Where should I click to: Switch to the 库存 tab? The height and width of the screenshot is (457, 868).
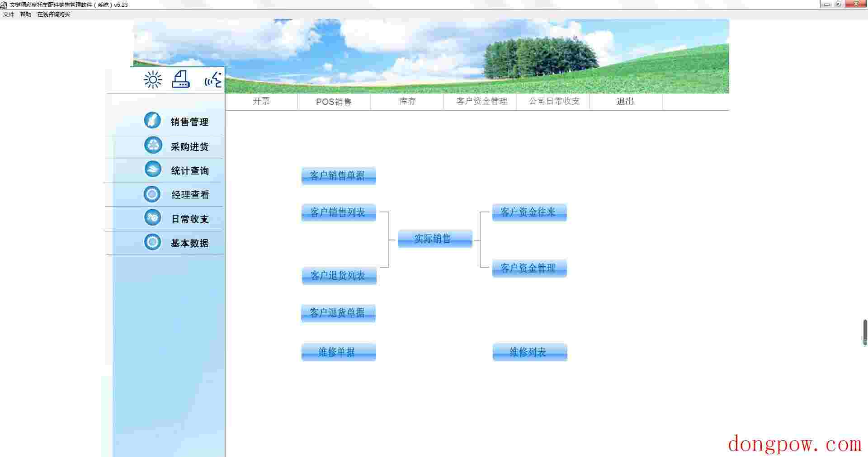(407, 101)
